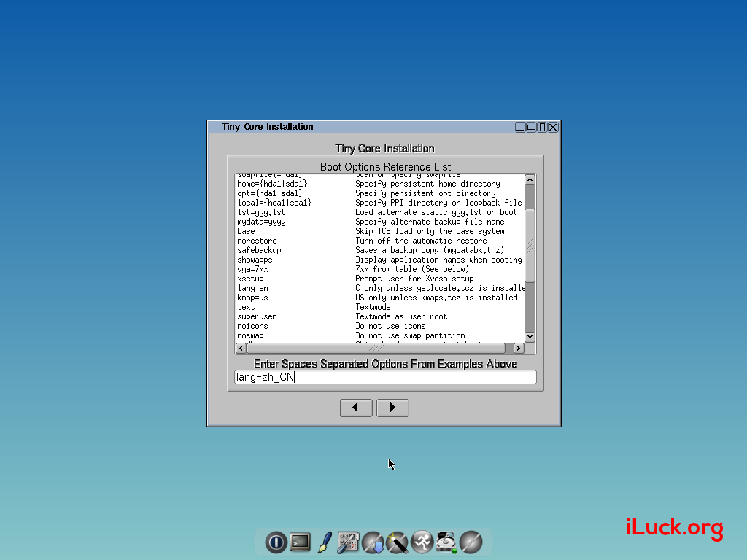Close the Tiny Core Installation window

(553, 127)
